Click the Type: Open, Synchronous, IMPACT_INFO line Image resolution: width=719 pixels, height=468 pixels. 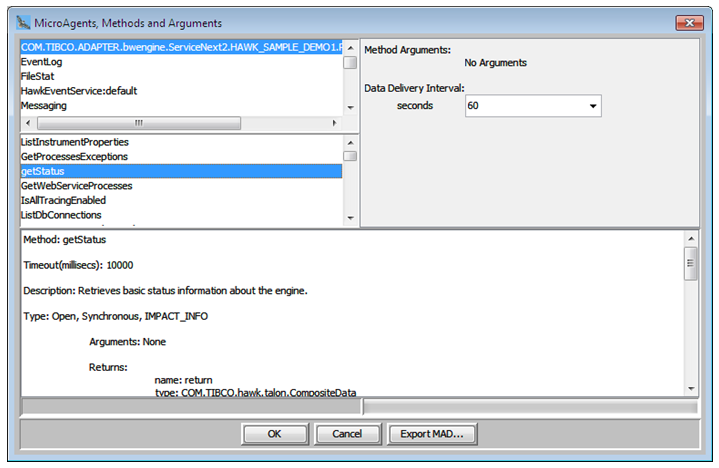click(x=116, y=316)
